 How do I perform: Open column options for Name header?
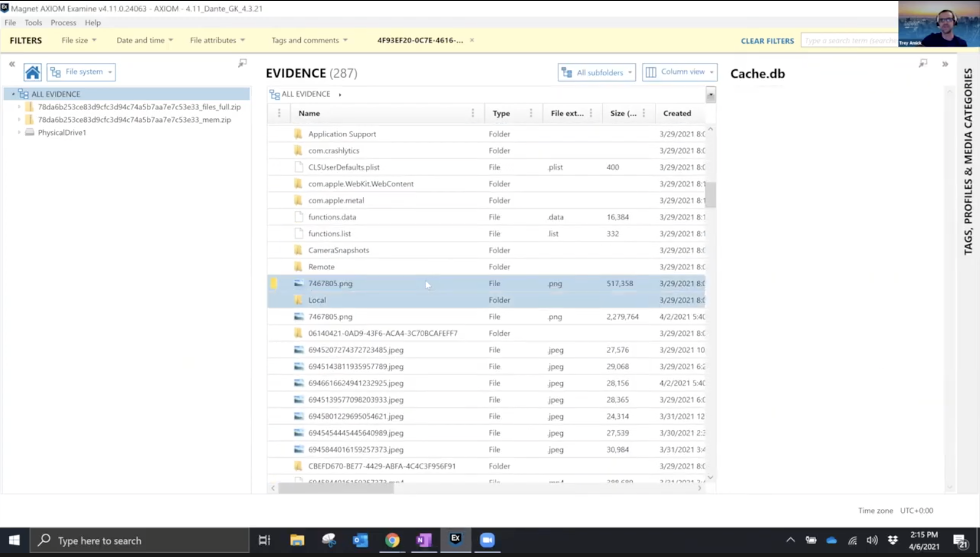(x=472, y=113)
